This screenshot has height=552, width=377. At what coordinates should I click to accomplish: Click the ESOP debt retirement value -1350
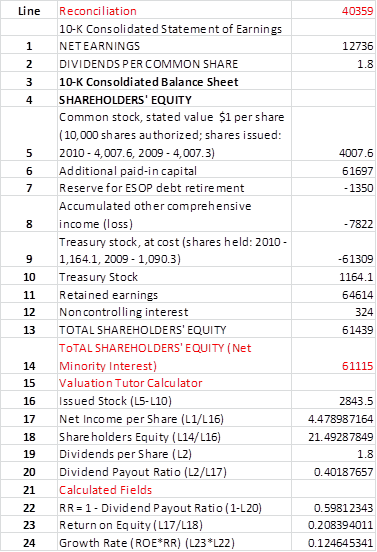tap(333, 188)
